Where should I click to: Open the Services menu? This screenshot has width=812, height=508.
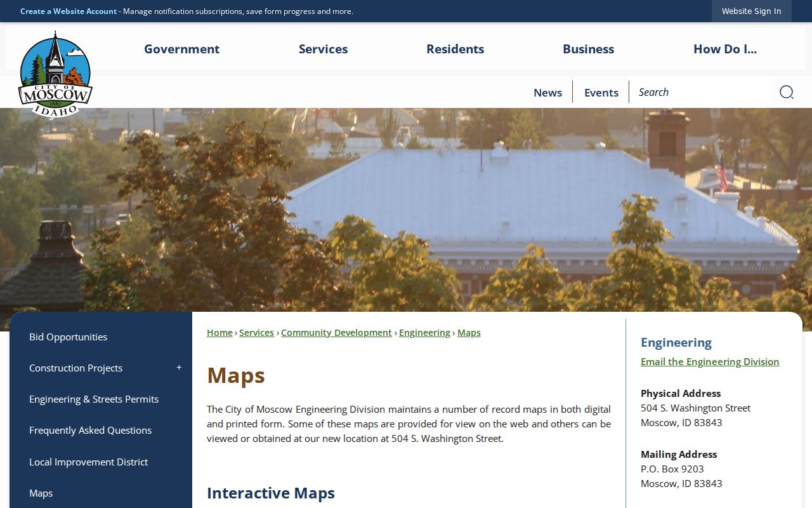click(323, 49)
